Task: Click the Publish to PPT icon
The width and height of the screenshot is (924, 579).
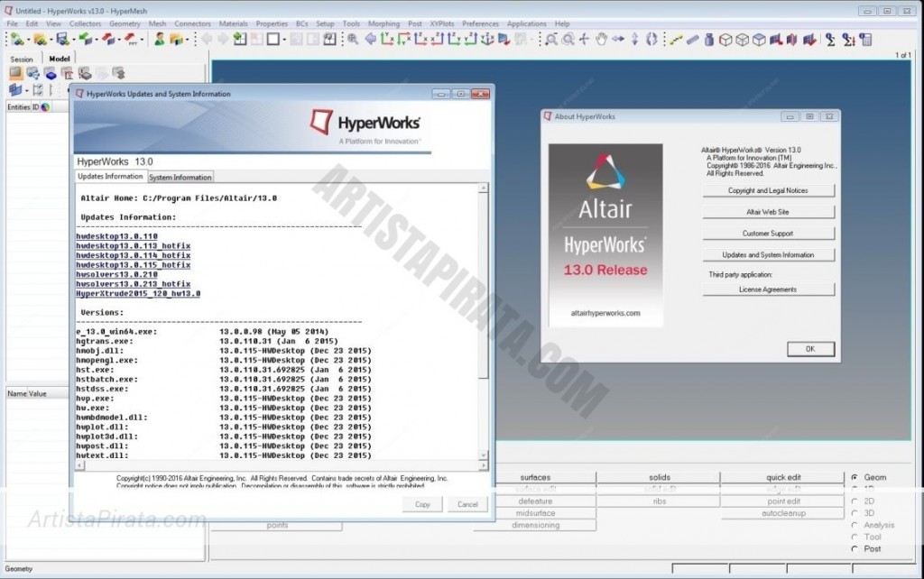Action: pos(130,40)
